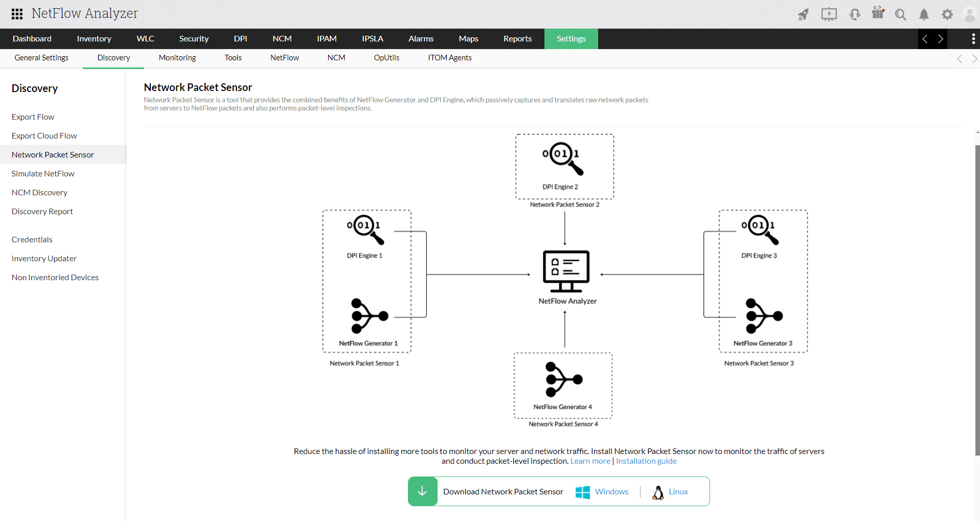Viewport: 980px width, 521px height.
Task: Switch to the Alarms menu
Action: coord(421,39)
